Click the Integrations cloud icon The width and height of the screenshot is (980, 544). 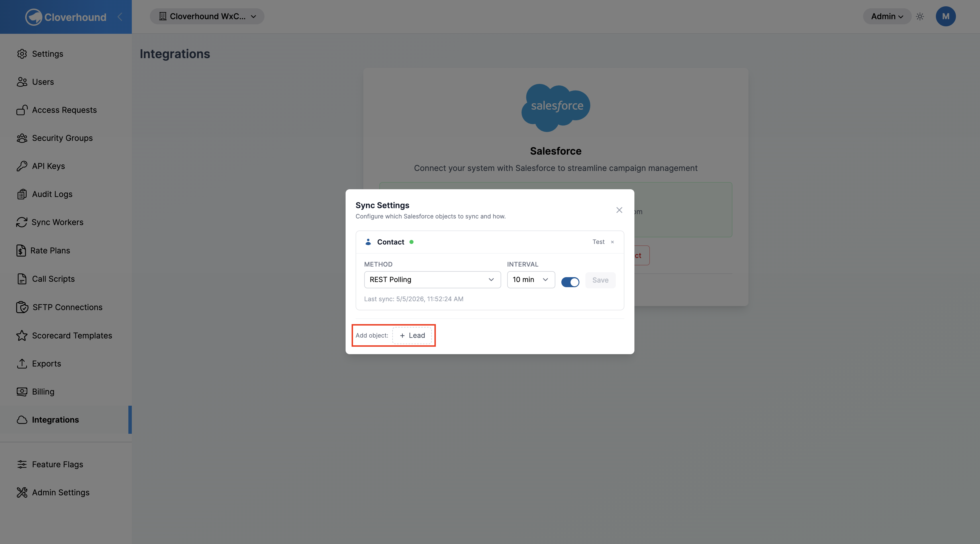[x=22, y=420]
